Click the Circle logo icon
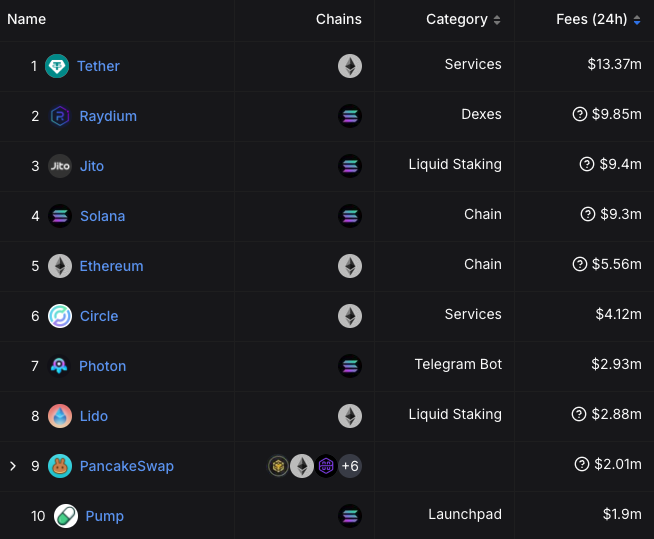 pos(60,316)
